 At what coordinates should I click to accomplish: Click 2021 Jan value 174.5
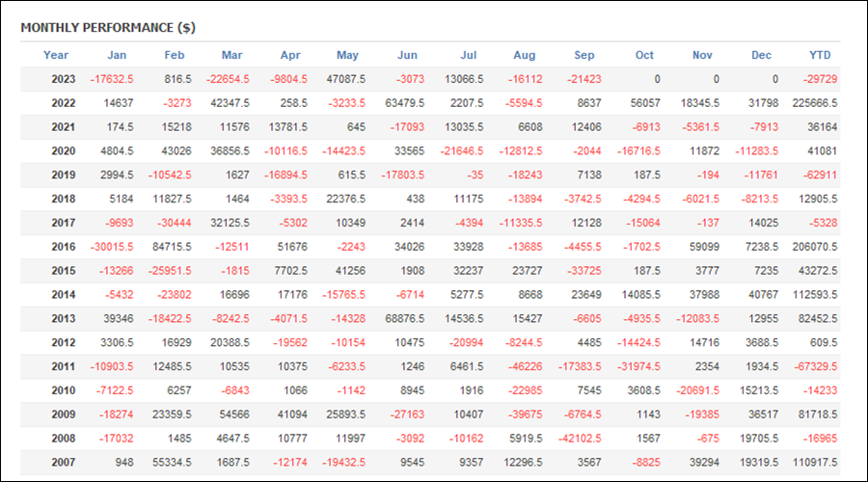tap(121, 127)
